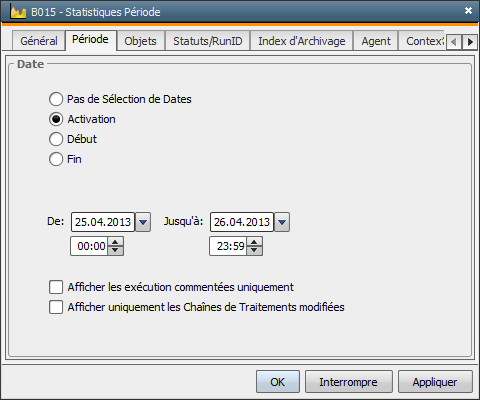This screenshot has height=400, width=480.
Task: Confirm with the OK button
Action: [x=278, y=382]
